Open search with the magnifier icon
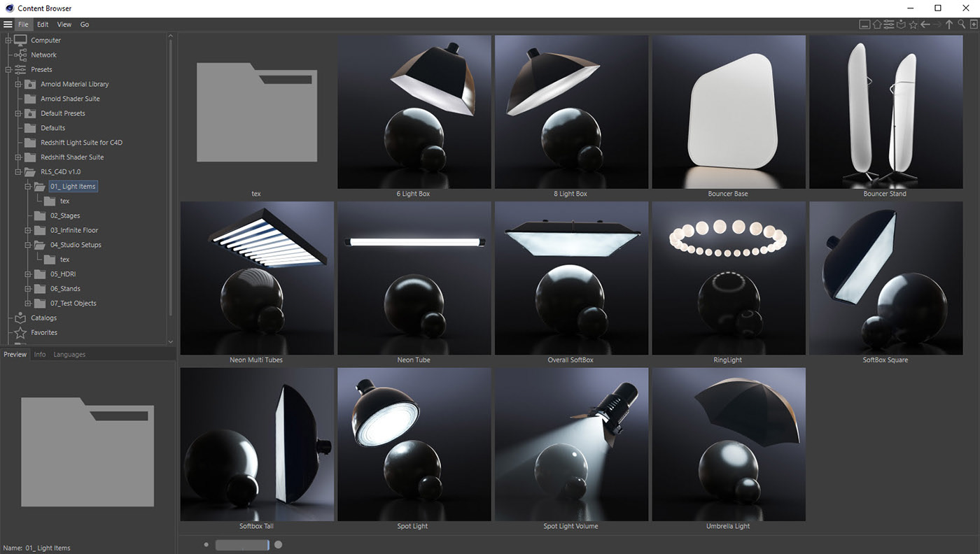Viewport: 980px width, 554px height. [x=962, y=24]
